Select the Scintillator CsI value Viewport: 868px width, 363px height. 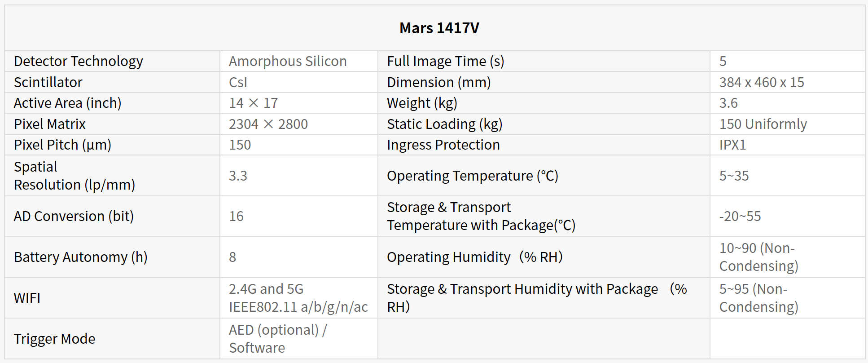(x=238, y=82)
